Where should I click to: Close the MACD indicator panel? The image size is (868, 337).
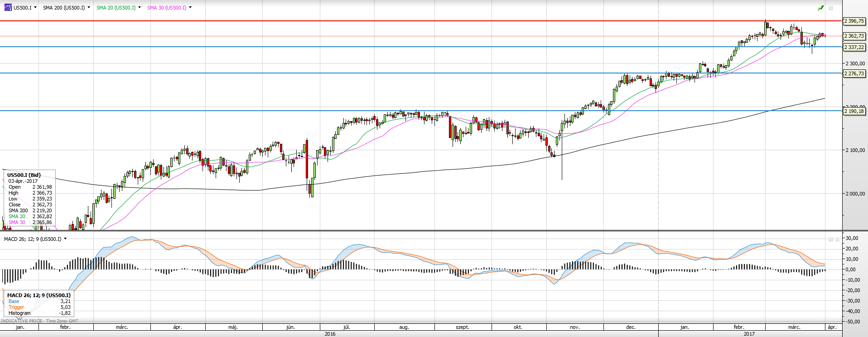[838, 239]
